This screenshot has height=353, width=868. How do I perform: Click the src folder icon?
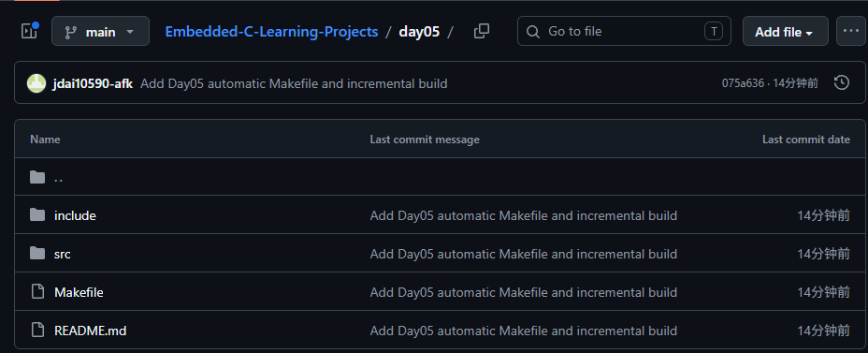click(x=37, y=253)
